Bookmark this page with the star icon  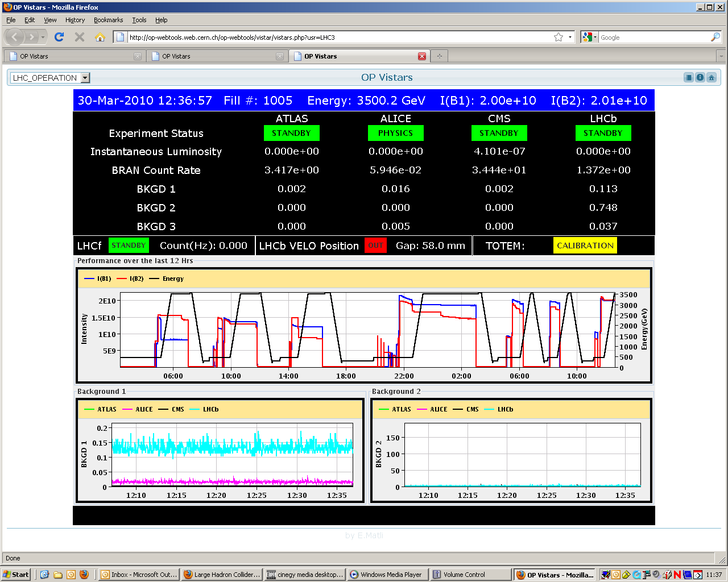click(x=559, y=37)
